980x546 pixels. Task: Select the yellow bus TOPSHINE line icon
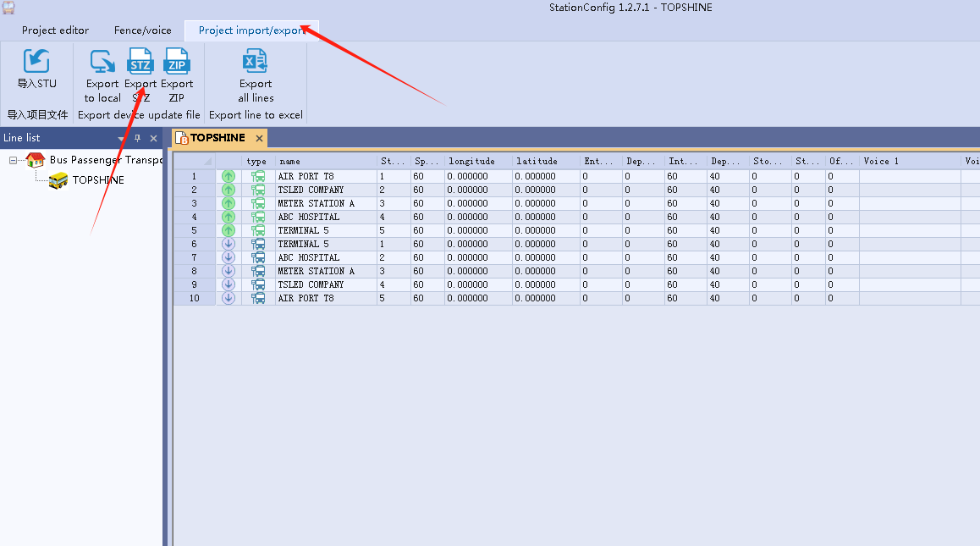[x=58, y=180]
